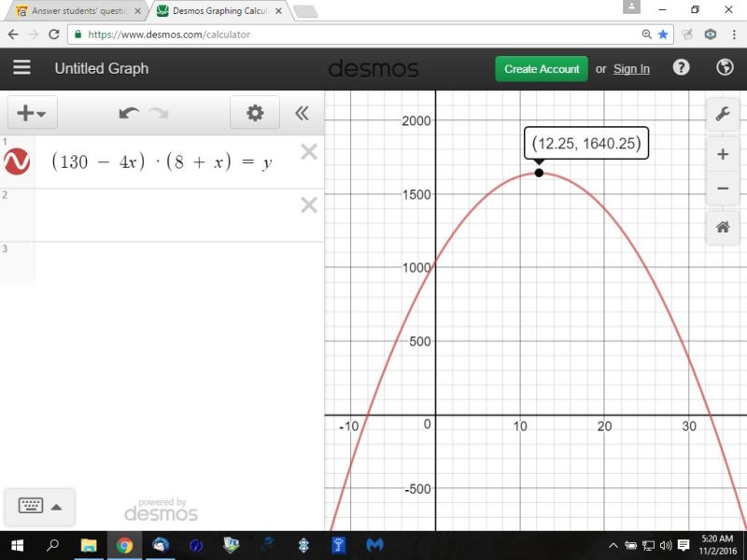Viewport: 747px width, 560px height.
Task: Open Chrome three-dot menu
Action: coord(734,35)
